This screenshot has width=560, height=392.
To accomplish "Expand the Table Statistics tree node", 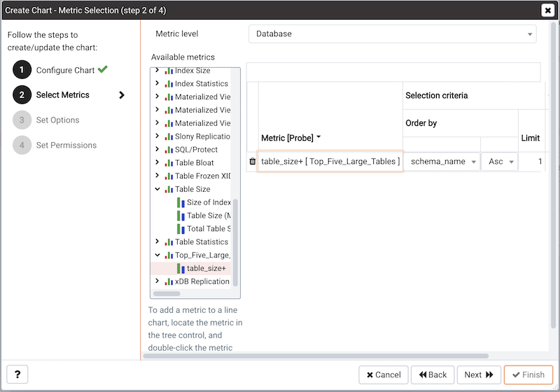I will 157,241.
